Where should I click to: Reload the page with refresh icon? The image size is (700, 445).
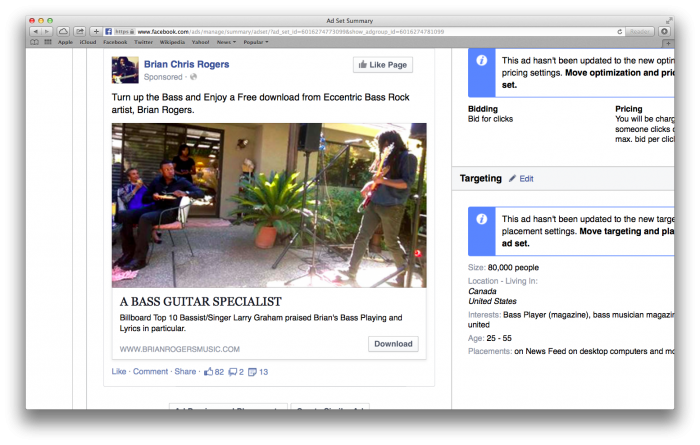point(620,32)
